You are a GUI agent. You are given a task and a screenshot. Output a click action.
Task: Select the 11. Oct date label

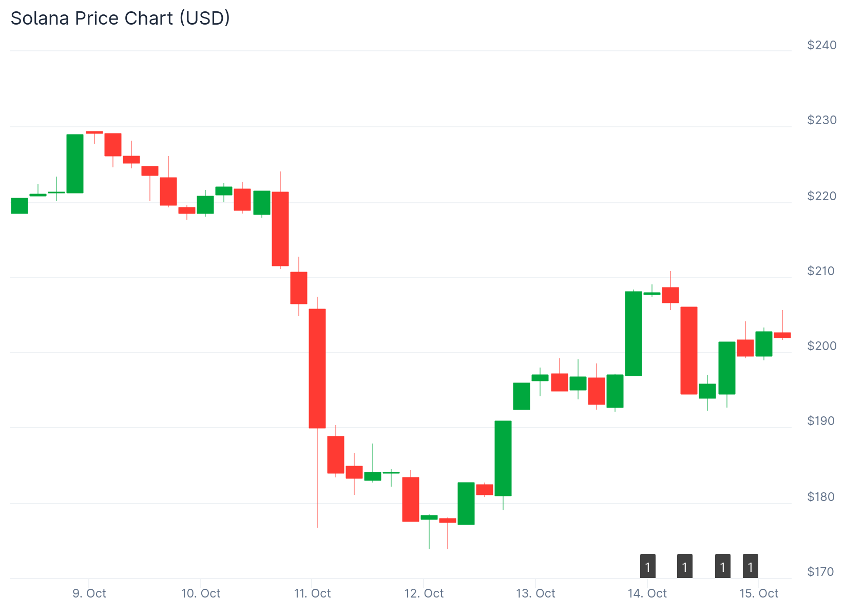tap(312, 593)
